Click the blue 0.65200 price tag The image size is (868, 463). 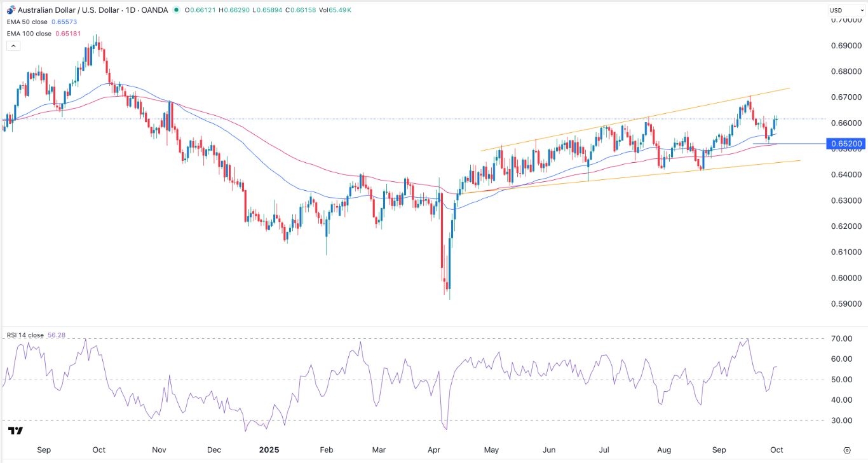pyautogui.click(x=846, y=144)
